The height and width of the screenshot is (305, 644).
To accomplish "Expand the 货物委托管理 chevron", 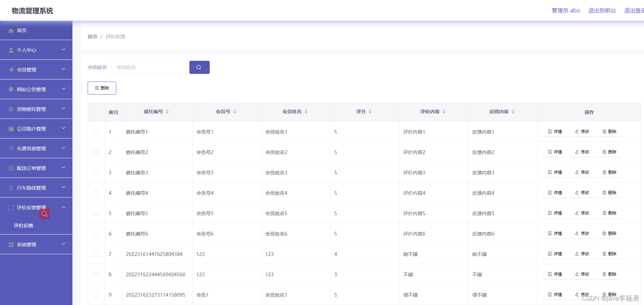I will click(x=63, y=108).
